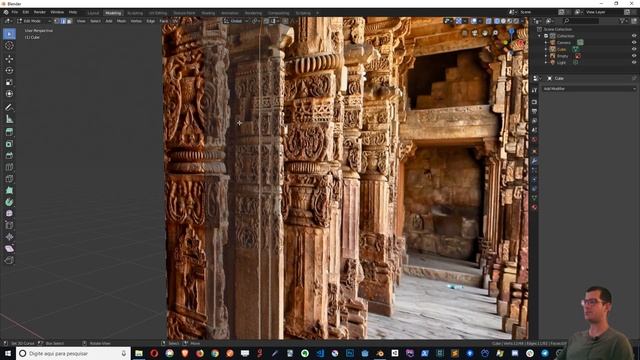Select the Select Box tool
Image resolution: width=640 pixels, height=360 pixels.
[x=9, y=34]
